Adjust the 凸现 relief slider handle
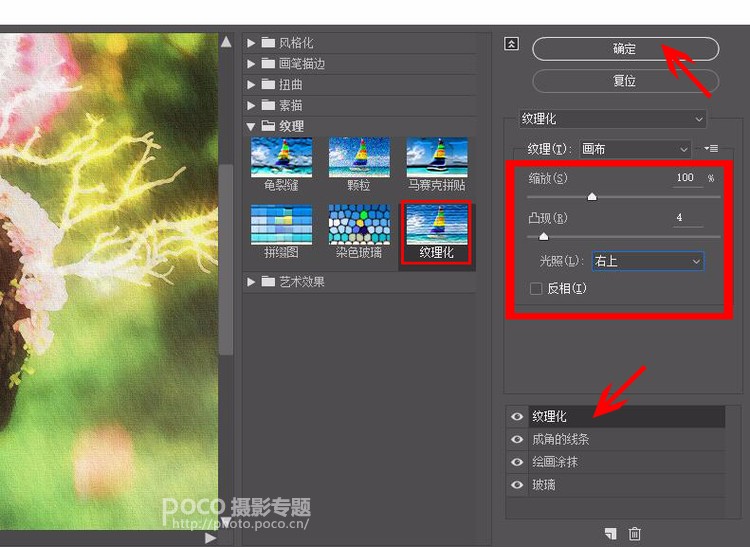Viewport: 750px width, 547px height. coord(543,236)
